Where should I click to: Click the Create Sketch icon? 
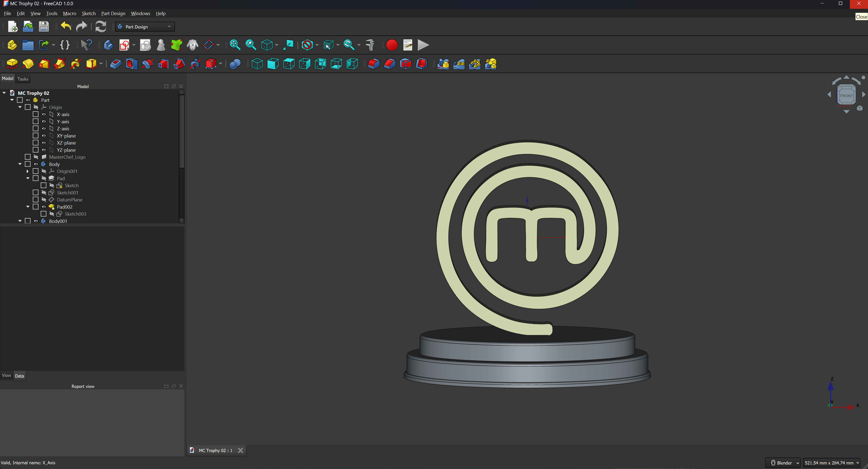[124, 45]
